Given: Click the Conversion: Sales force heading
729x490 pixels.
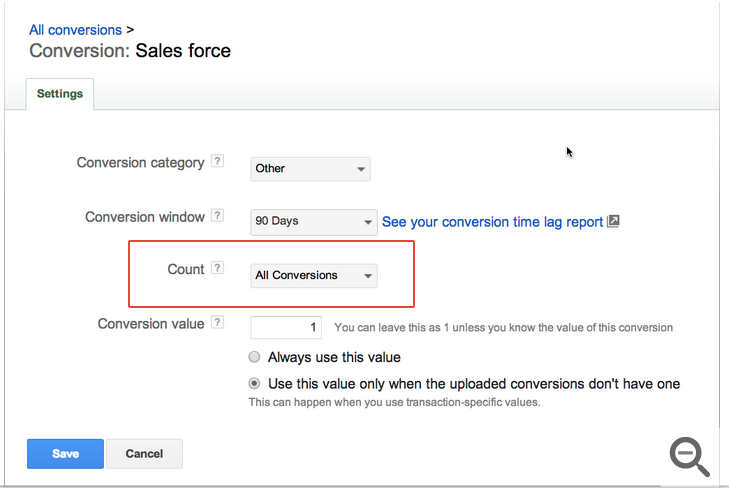Looking at the screenshot, I should 130,51.
